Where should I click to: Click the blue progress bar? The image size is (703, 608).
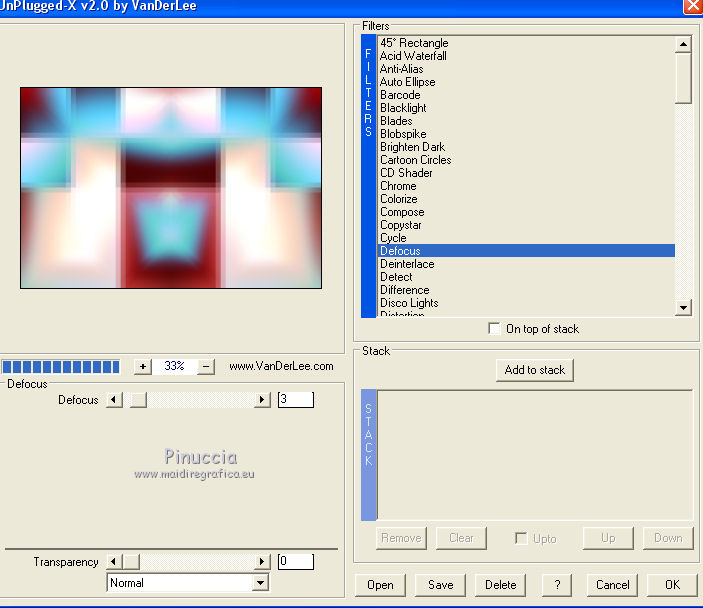pos(61,367)
